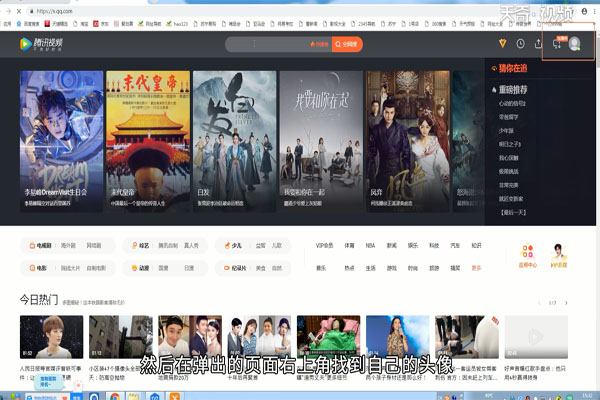Go to previous page of 今日热门
Viewport: 600px width, 400px height.
(x=539, y=303)
